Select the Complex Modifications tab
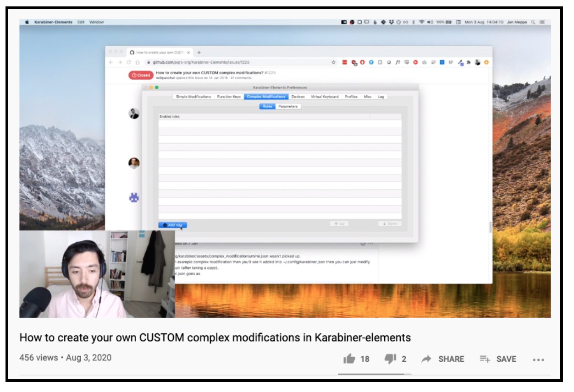Image resolution: width=574 pixels, height=392 pixels. coord(266,97)
